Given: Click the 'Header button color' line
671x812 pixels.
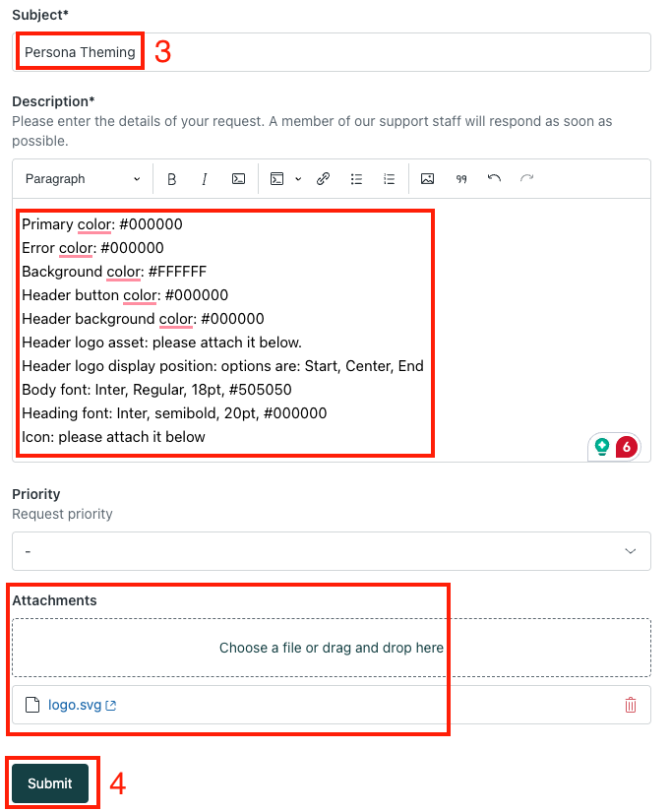Looking at the screenshot, I should 125,295.
